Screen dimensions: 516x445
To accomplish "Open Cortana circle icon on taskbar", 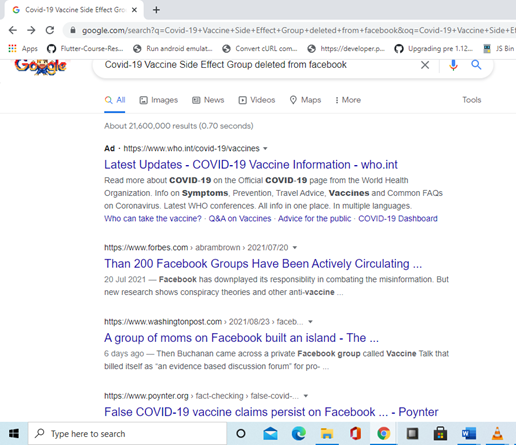I will (241, 434).
